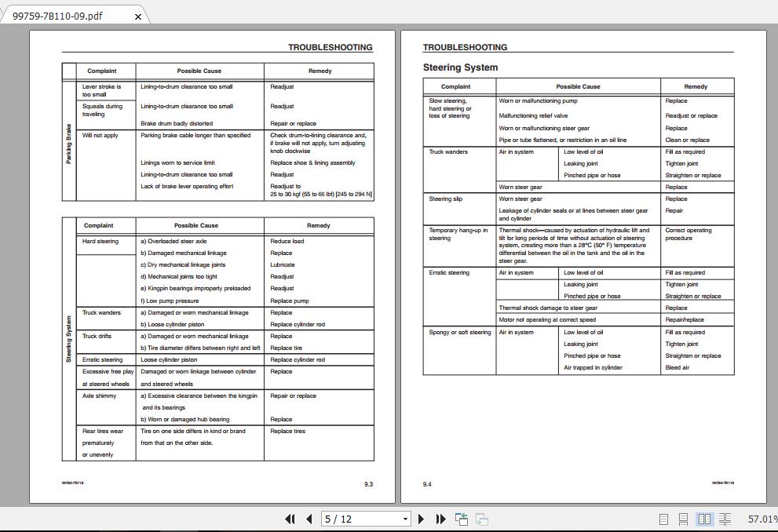The image size is (778, 532).
Task: Click the 'Hard steering' complaint cell
Action: pyautogui.click(x=100, y=242)
